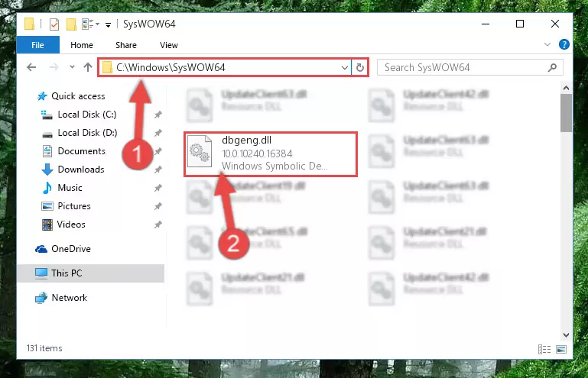Click the scrollbar up arrow

(x=567, y=88)
